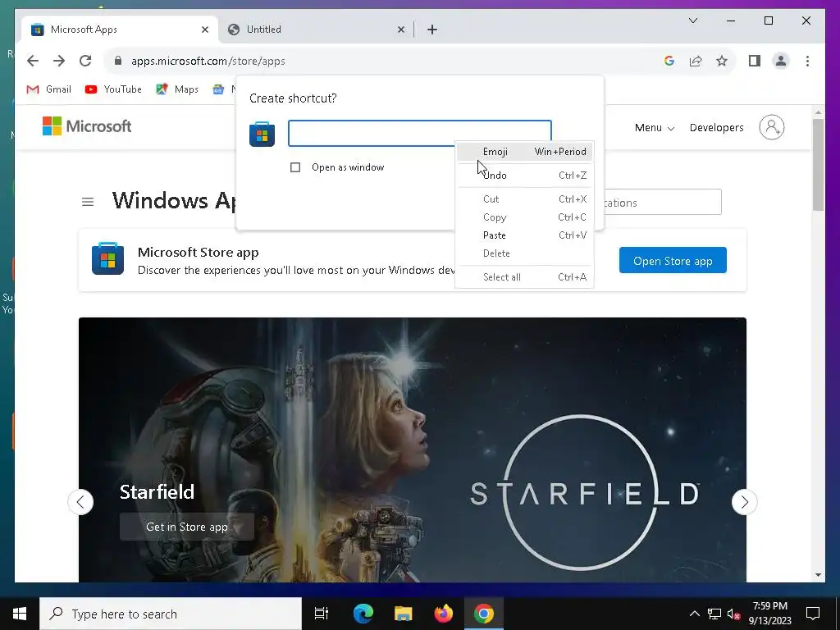Screen dimensions: 840x630
Task: Open the Google icon in address bar
Action: click(x=669, y=61)
